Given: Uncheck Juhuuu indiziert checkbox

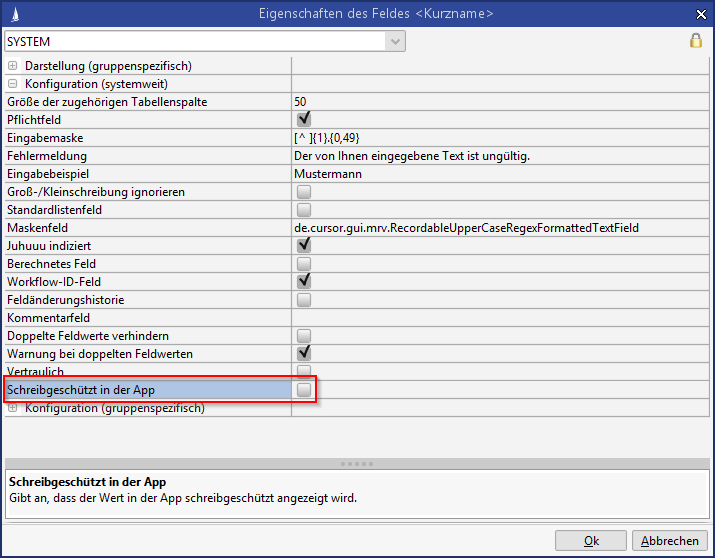Looking at the screenshot, I should [303, 246].
